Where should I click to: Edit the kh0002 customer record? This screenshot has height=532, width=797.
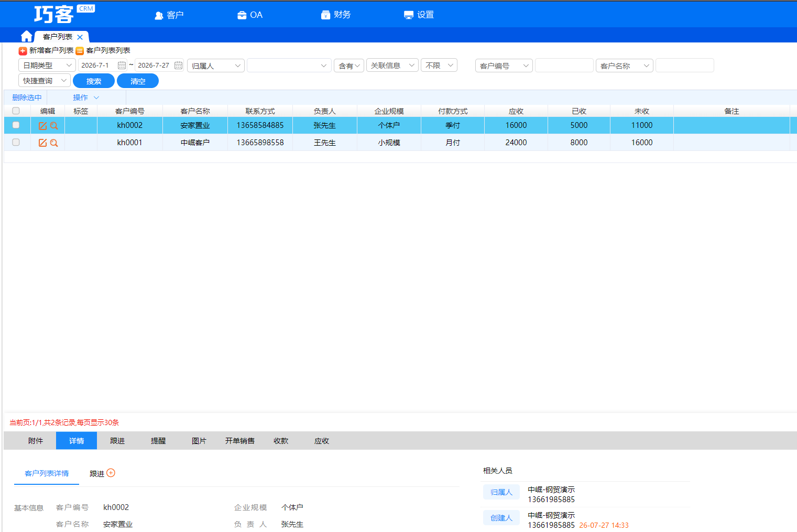[42, 126]
